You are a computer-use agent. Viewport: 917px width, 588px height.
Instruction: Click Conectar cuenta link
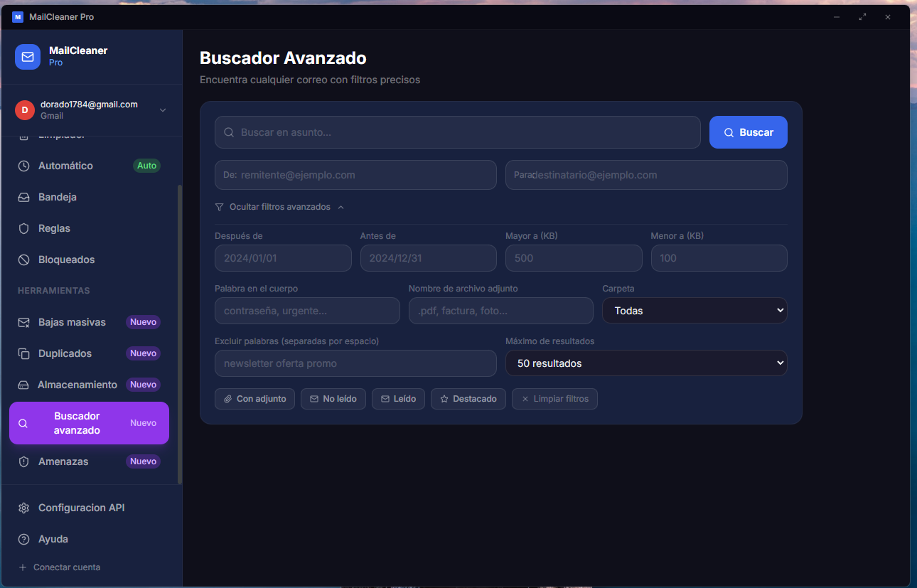point(59,567)
